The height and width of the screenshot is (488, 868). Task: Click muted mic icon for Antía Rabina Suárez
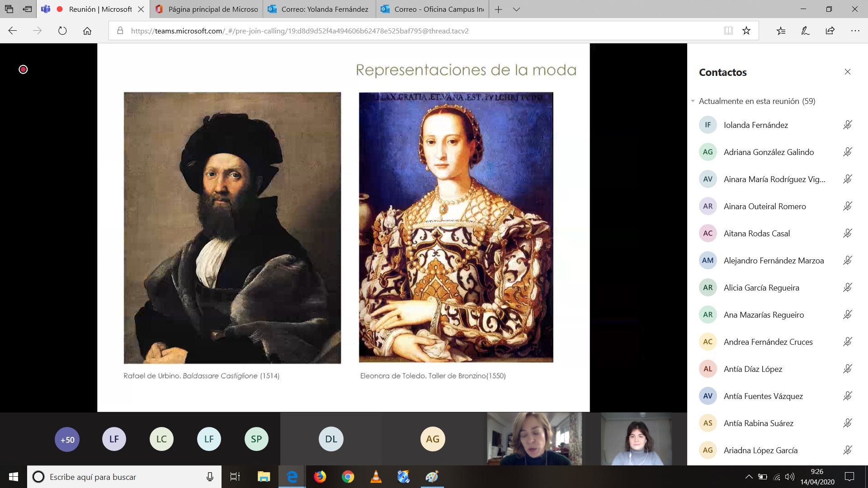tap(848, 423)
